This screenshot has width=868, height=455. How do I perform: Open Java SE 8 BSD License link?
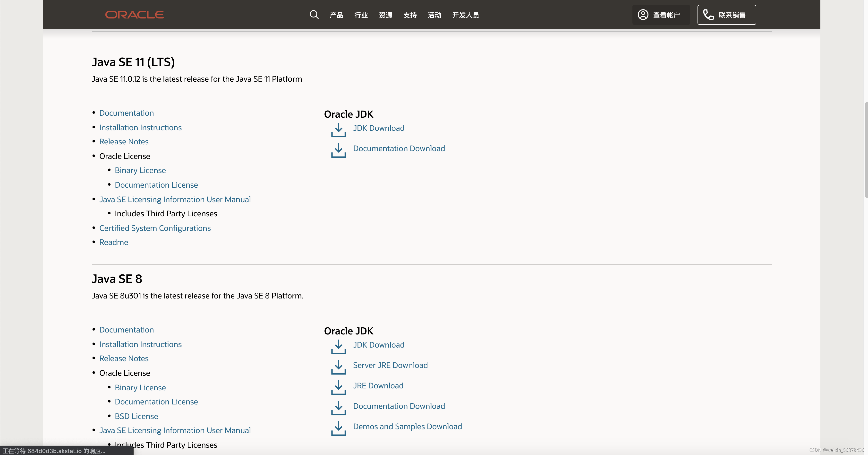(x=136, y=416)
